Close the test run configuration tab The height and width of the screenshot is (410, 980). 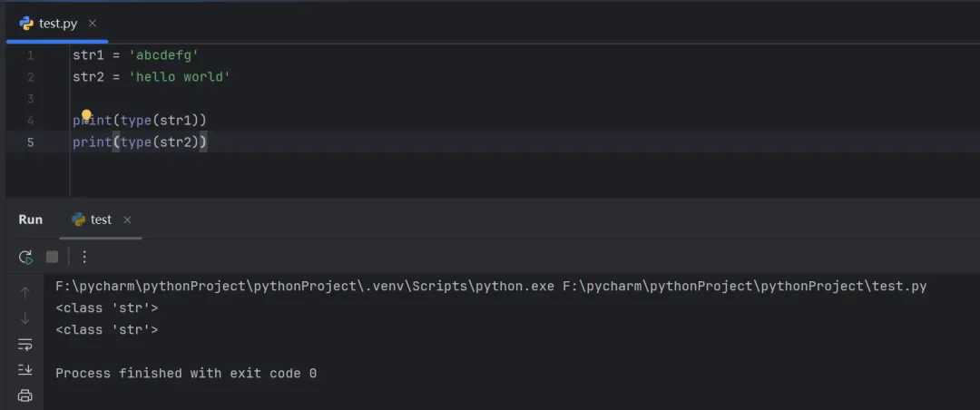(127, 220)
